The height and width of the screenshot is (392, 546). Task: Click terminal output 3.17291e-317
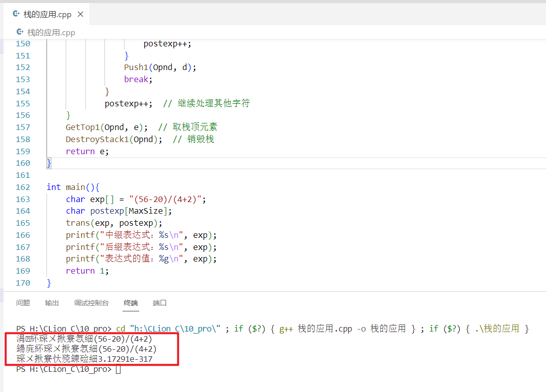coord(126,359)
